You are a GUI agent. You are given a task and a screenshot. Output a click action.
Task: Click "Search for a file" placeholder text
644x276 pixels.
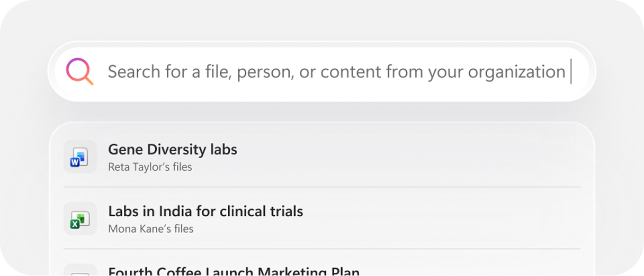point(161,71)
